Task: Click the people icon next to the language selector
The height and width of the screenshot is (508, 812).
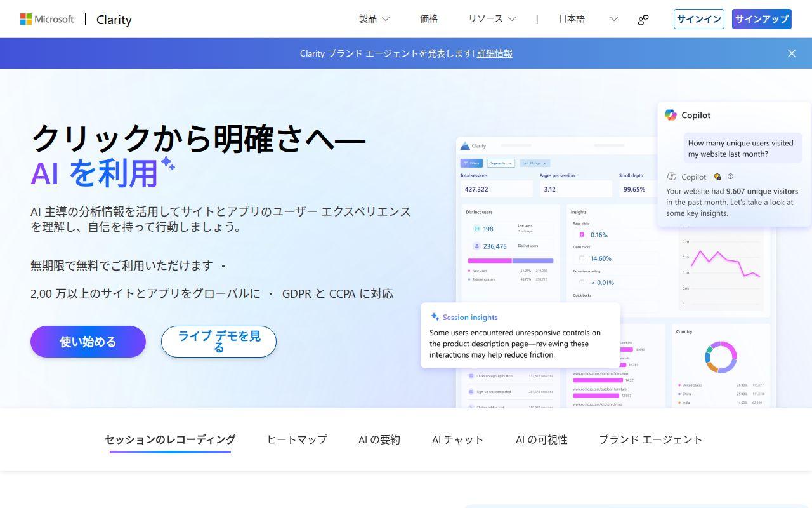Action: [x=643, y=20]
